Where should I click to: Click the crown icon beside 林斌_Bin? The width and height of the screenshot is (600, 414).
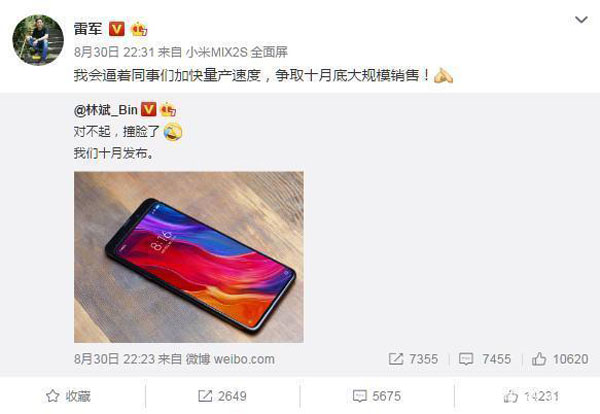[x=168, y=110]
